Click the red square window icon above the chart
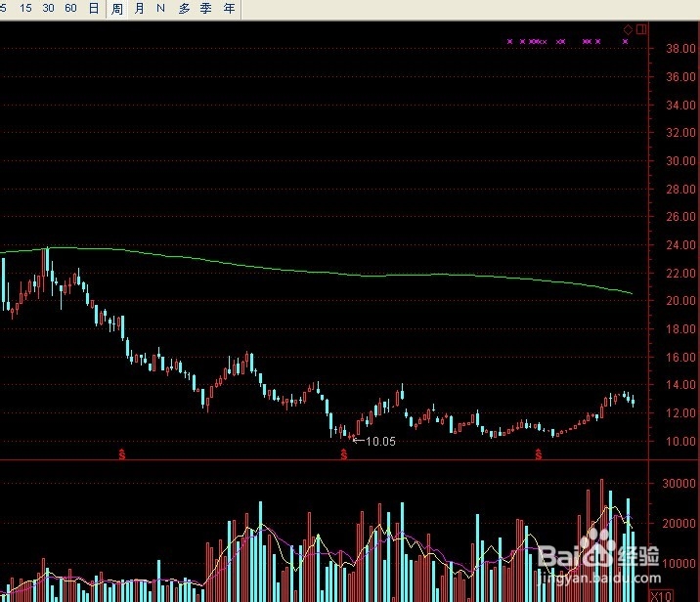Screen dimensions: 700x602 (x=641, y=29)
